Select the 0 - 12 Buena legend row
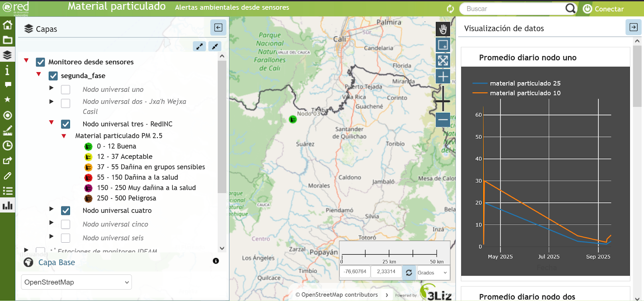The width and height of the screenshot is (644, 301). pos(110,146)
